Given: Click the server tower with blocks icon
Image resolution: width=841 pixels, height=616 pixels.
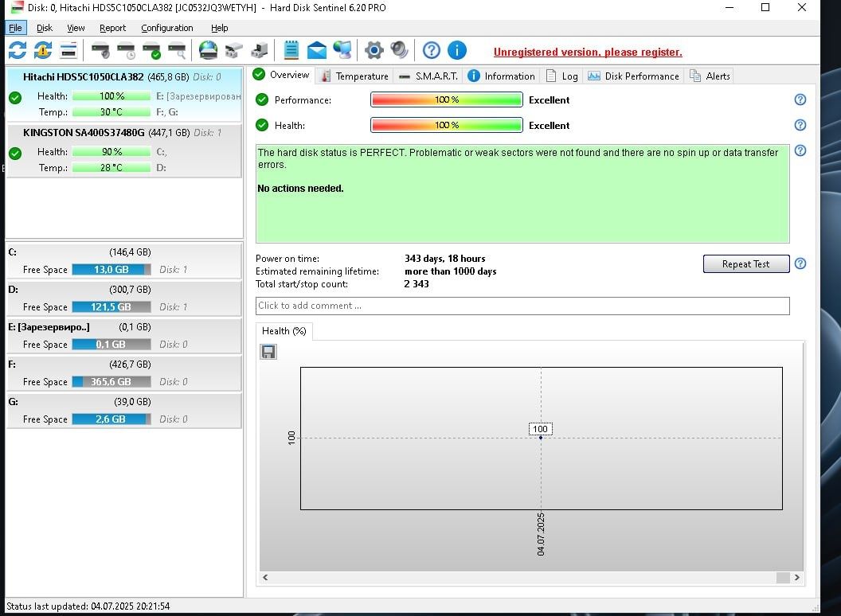Looking at the screenshot, I should 260,51.
